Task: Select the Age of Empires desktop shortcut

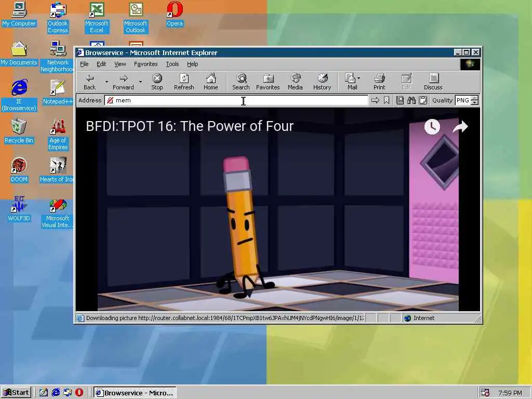Action: click(x=58, y=135)
